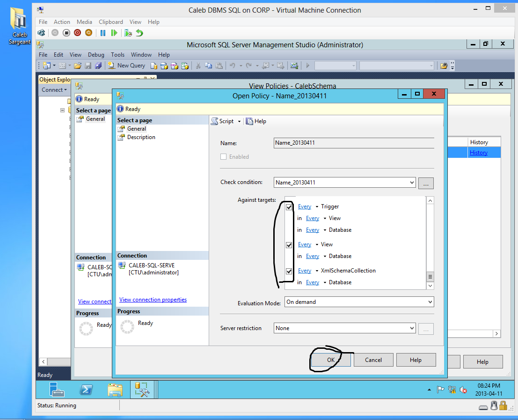This screenshot has width=518, height=420.
Task: Uncheck the Every XmlSchemaCollection target checkbox
Action: 289,271
